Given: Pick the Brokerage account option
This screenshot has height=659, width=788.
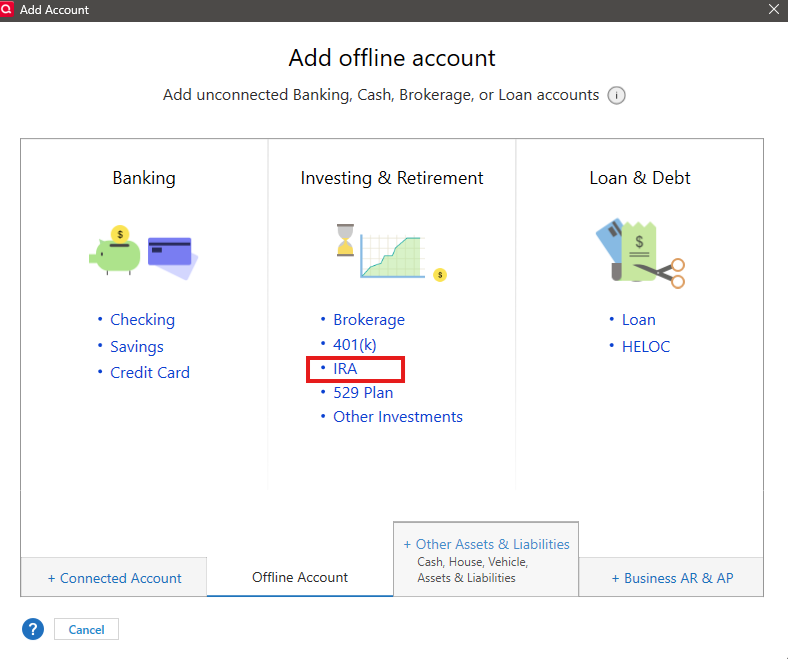Looking at the screenshot, I should click(369, 320).
